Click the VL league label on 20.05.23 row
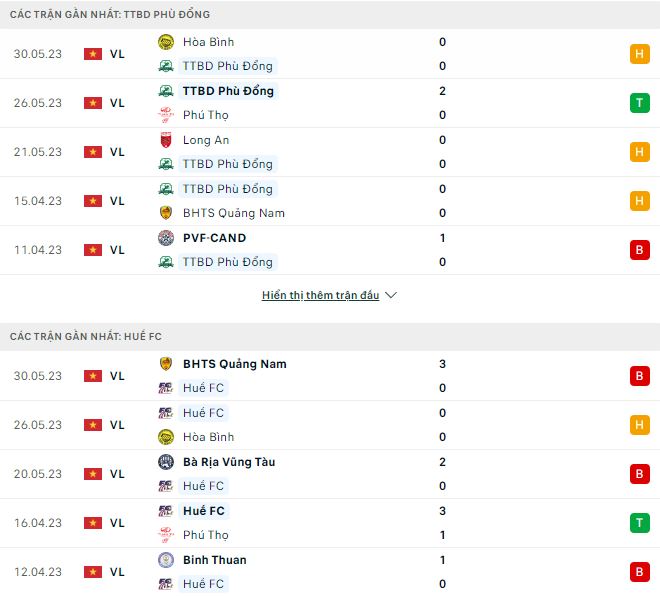The width and height of the screenshot is (660, 596). [117, 474]
